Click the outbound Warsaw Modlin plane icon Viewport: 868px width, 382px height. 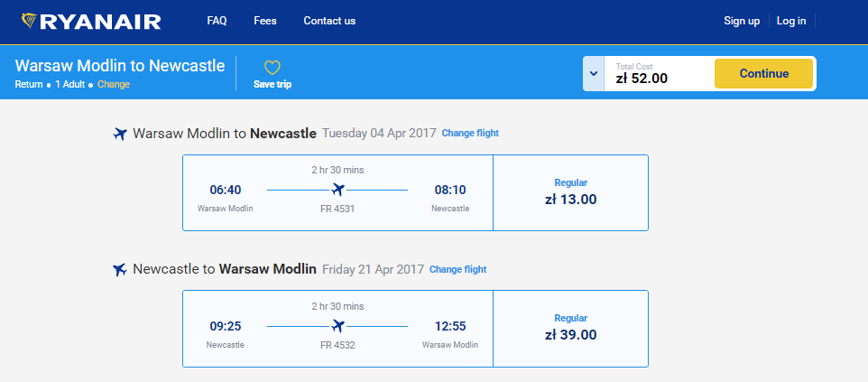pos(121,134)
